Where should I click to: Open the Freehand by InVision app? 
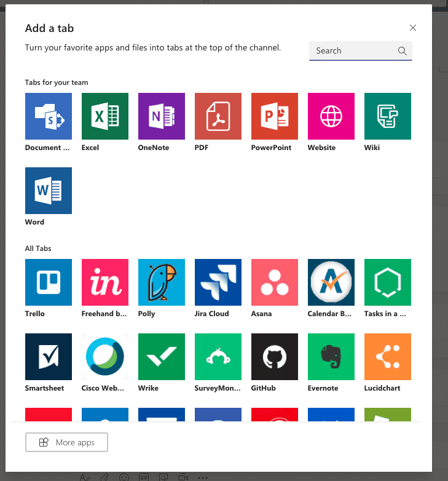(x=105, y=282)
